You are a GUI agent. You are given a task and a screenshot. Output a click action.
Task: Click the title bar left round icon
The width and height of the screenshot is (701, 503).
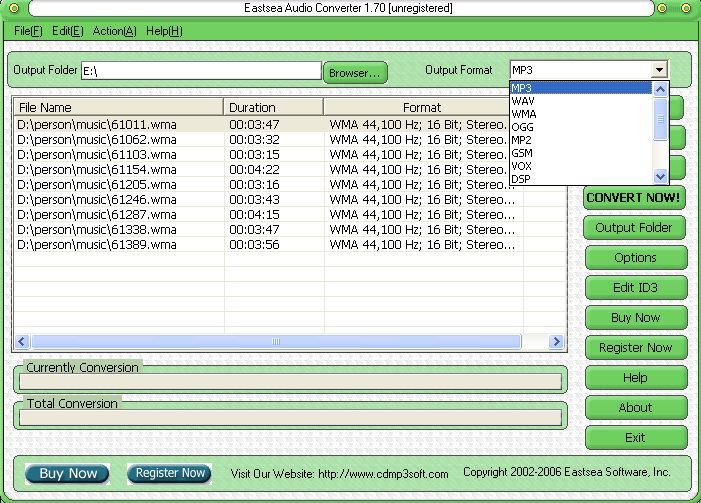point(14,8)
